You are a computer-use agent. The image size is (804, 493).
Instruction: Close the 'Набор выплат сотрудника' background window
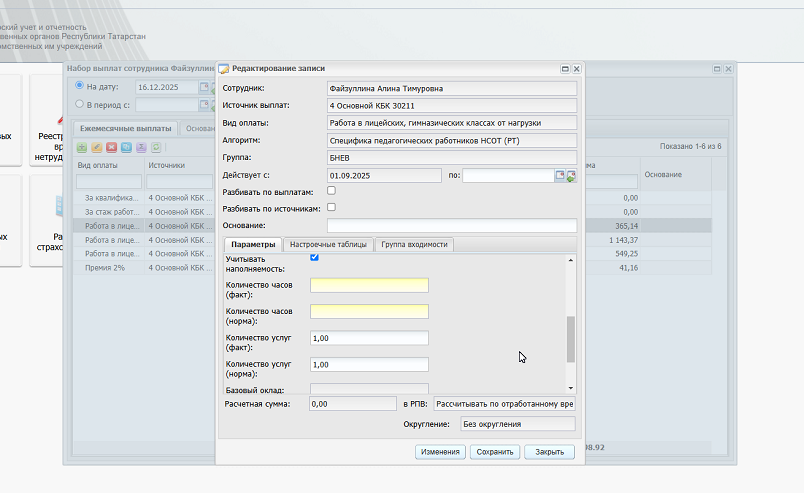pos(728,69)
